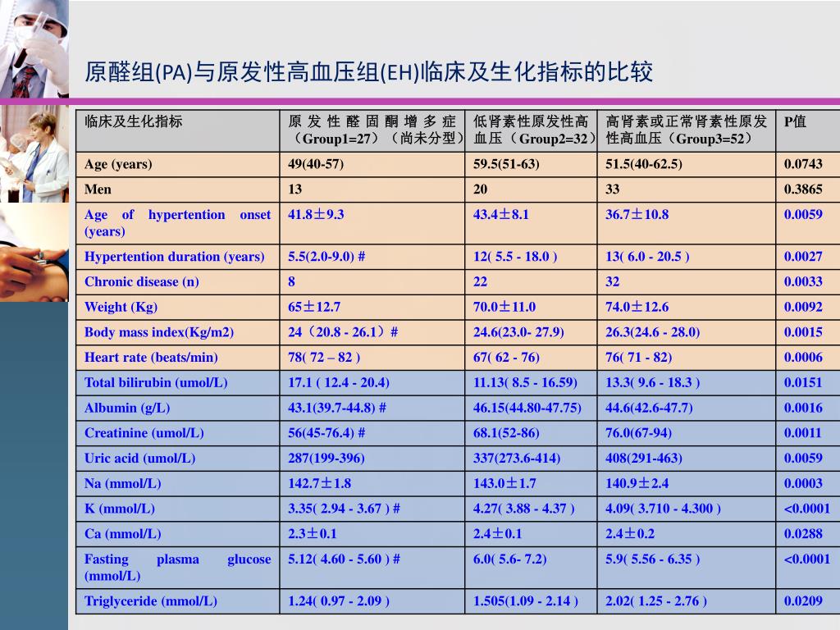The height and width of the screenshot is (630, 840).
Task: Click the value 3.35( 2.94 - 3.67 ) #
Action: click(344, 509)
